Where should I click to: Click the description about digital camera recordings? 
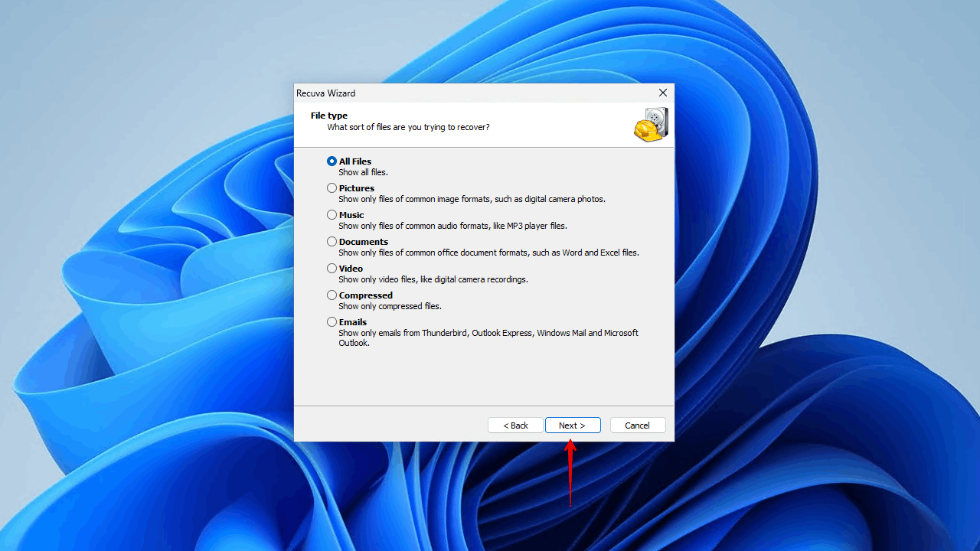coord(433,279)
